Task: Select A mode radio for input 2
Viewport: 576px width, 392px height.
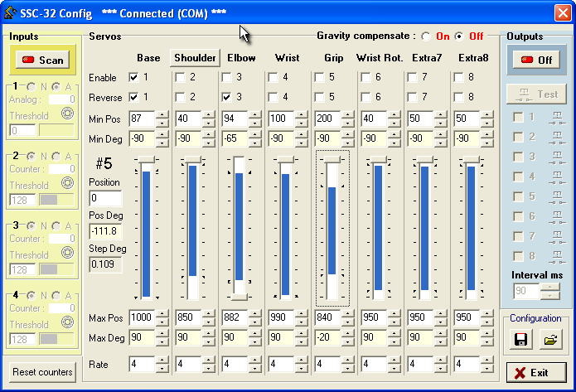Action: point(56,157)
